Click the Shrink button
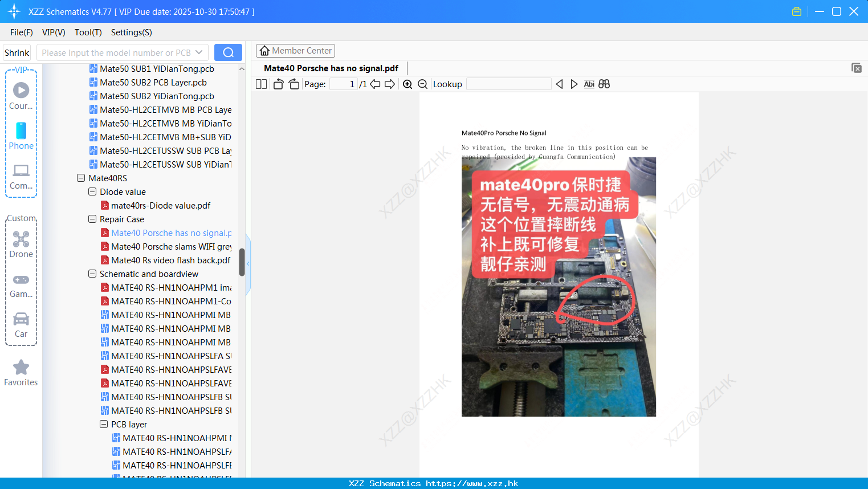 click(17, 52)
